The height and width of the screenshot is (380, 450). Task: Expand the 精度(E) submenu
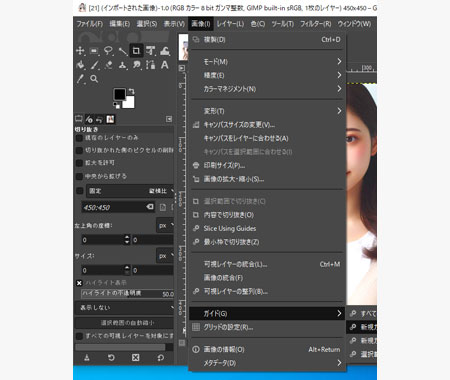point(268,75)
